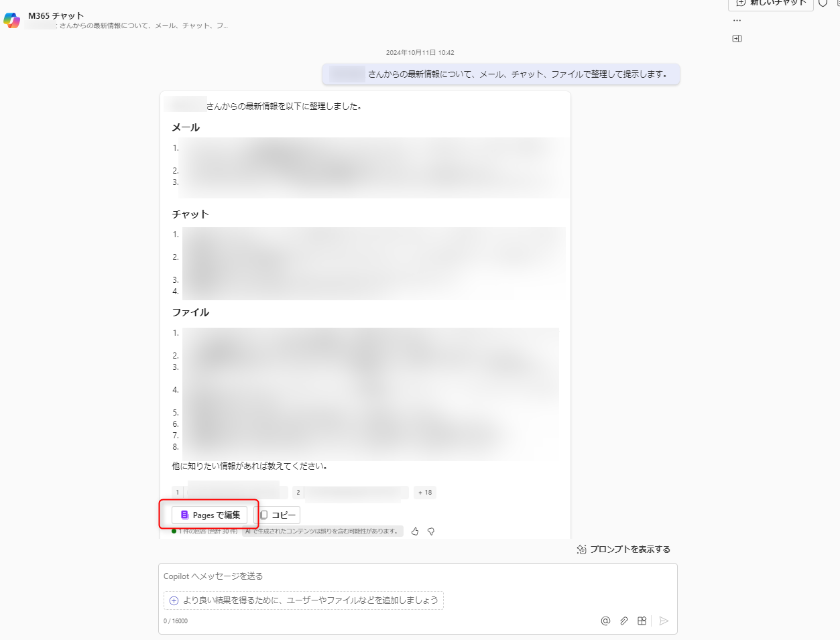Click the Pages で編集 button
The width and height of the screenshot is (840, 640).
coord(210,515)
